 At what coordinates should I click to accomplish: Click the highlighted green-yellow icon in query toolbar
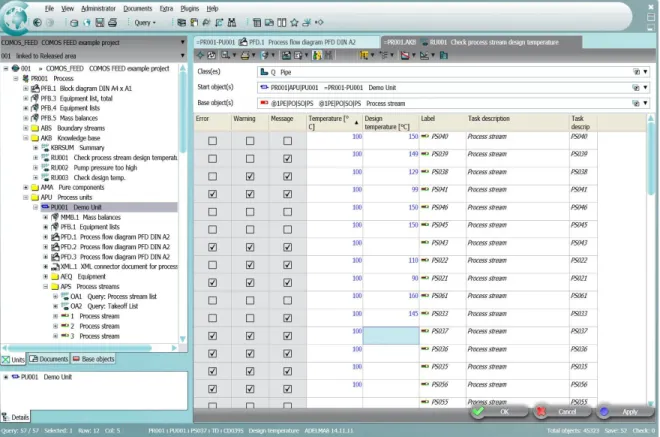pyautogui.click(x=317, y=55)
